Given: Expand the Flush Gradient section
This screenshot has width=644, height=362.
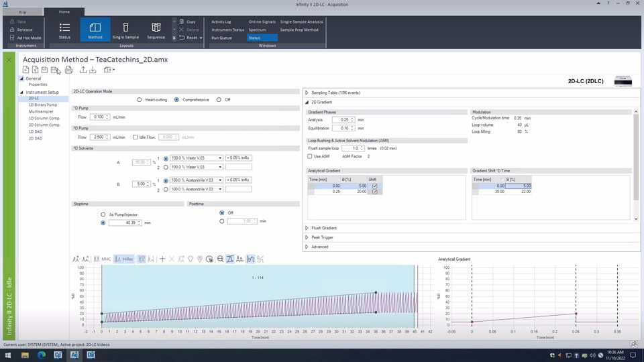Looking at the screenshot, I should (x=307, y=228).
